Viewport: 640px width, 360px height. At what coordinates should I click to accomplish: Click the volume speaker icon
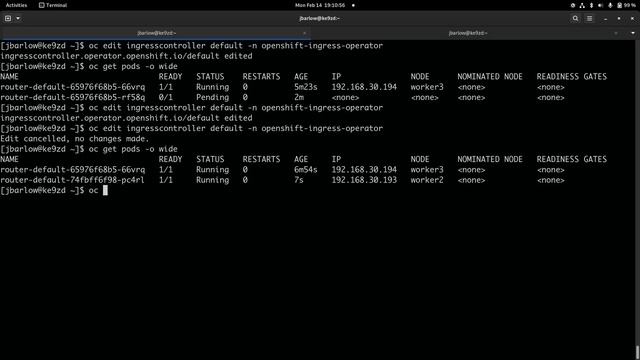[600, 5]
